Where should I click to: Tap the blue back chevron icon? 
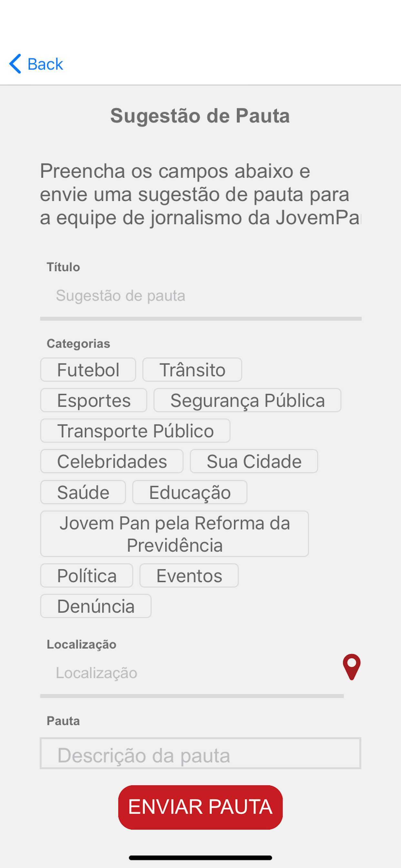click(15, 64)
